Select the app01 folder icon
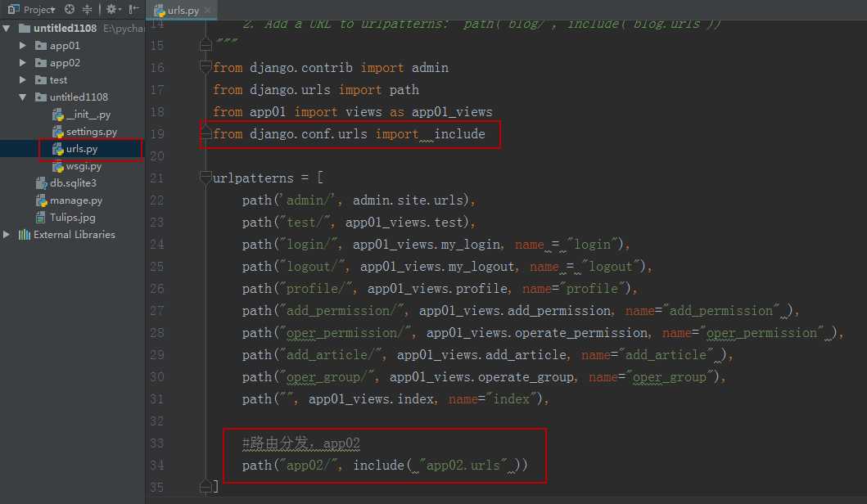 41,45
